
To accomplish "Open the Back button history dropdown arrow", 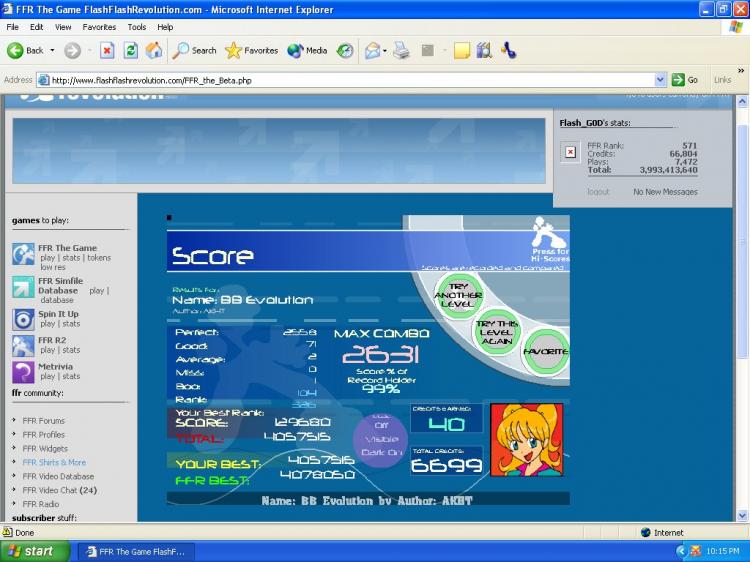I will (52, 50).
